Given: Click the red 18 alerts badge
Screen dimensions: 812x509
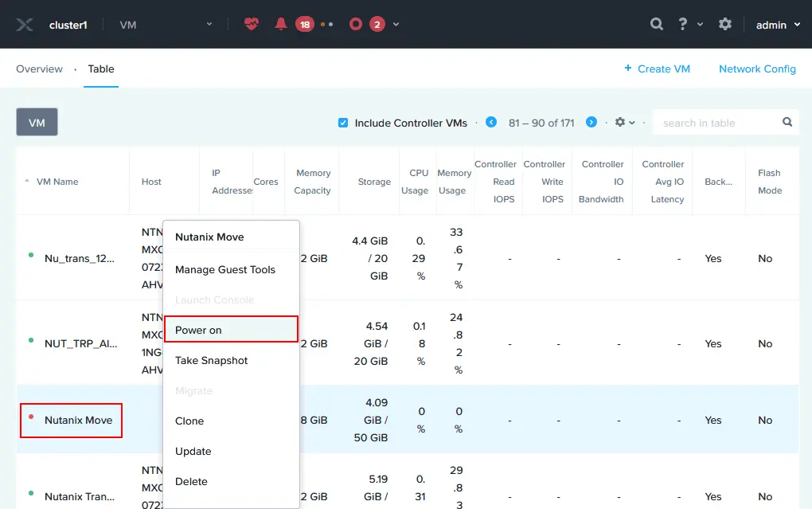Looking at the screenshot, I should tap(304, 25).
